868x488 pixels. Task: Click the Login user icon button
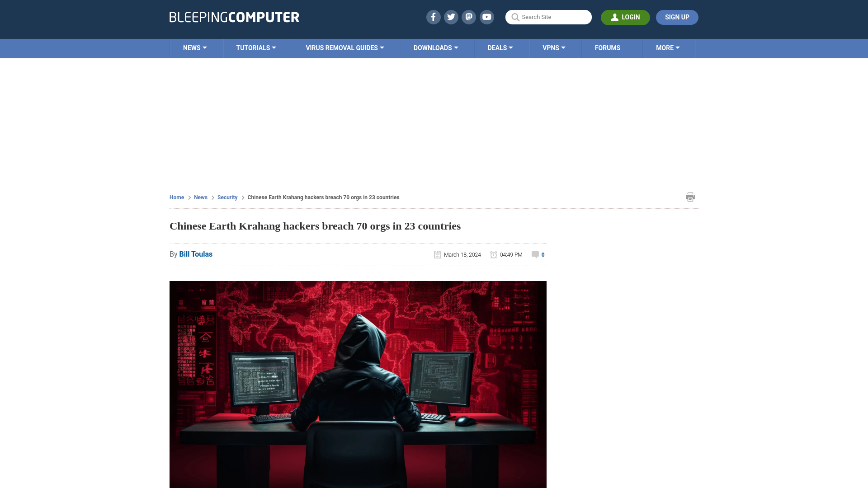tap(625, 17)
